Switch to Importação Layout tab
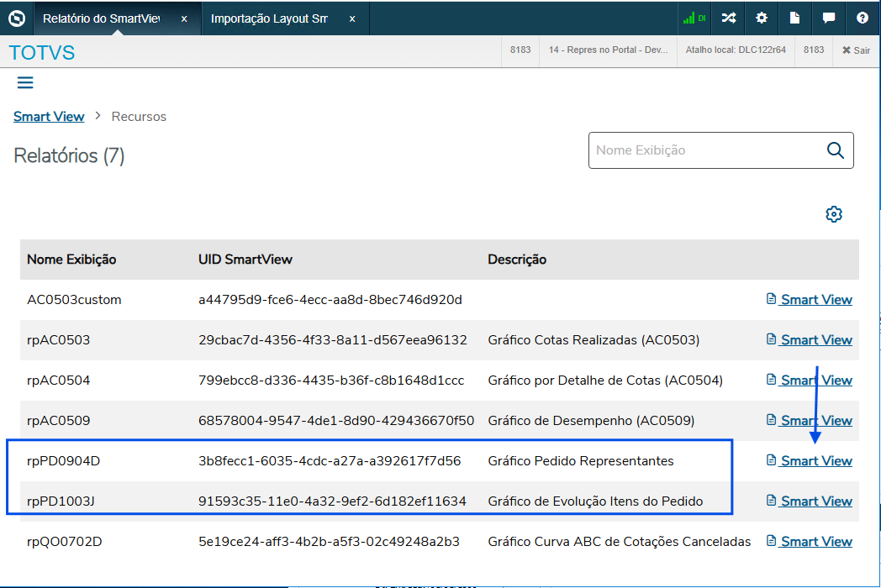The width and height of the screenshot is (881, 588). point(269,18)
